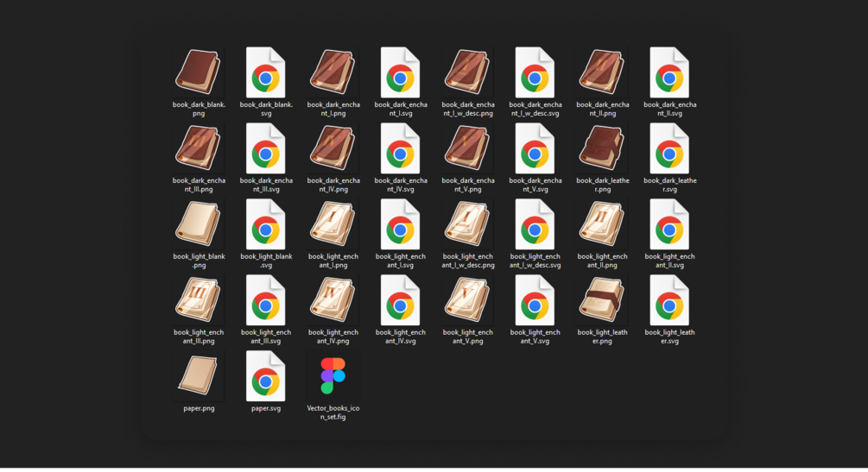Click the "book_dark_blank.png" file name text
Image resolution: width=868 pixels, height=472 pixels.
(199, 109)
